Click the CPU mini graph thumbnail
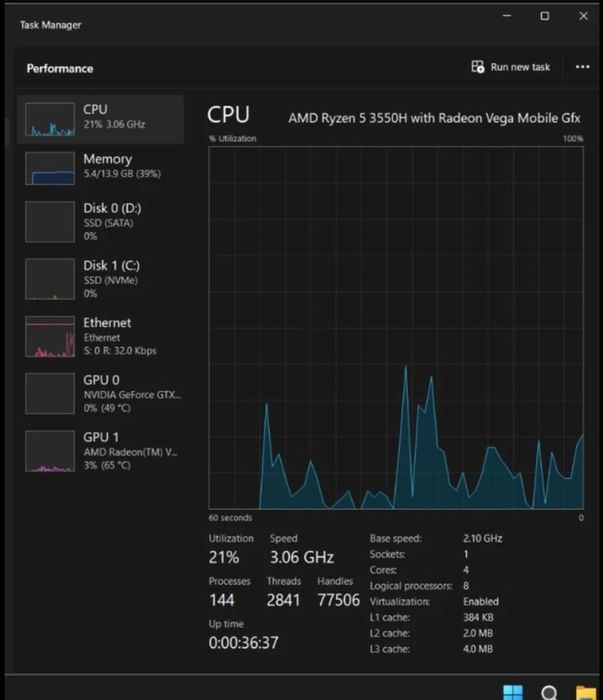This screenshot has height=700, width=603. (x=50, y=121)
